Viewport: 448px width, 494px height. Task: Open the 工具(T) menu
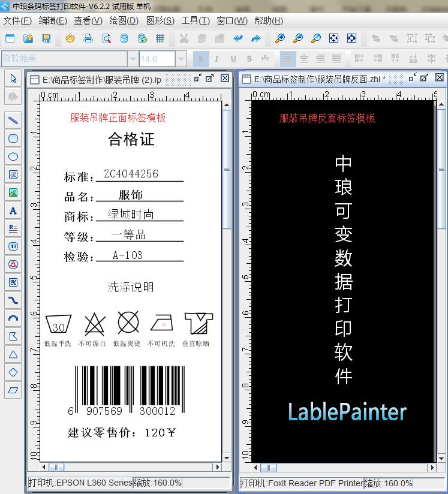click(196, 20)
